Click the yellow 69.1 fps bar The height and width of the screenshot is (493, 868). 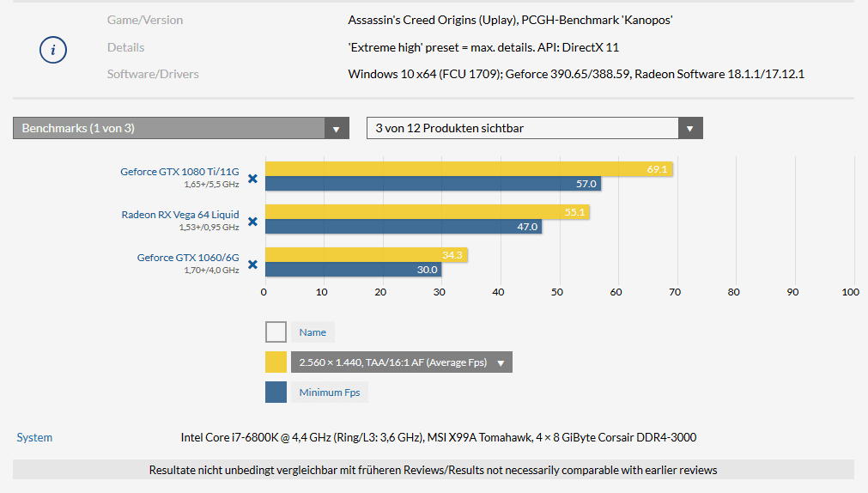point(468,169)
